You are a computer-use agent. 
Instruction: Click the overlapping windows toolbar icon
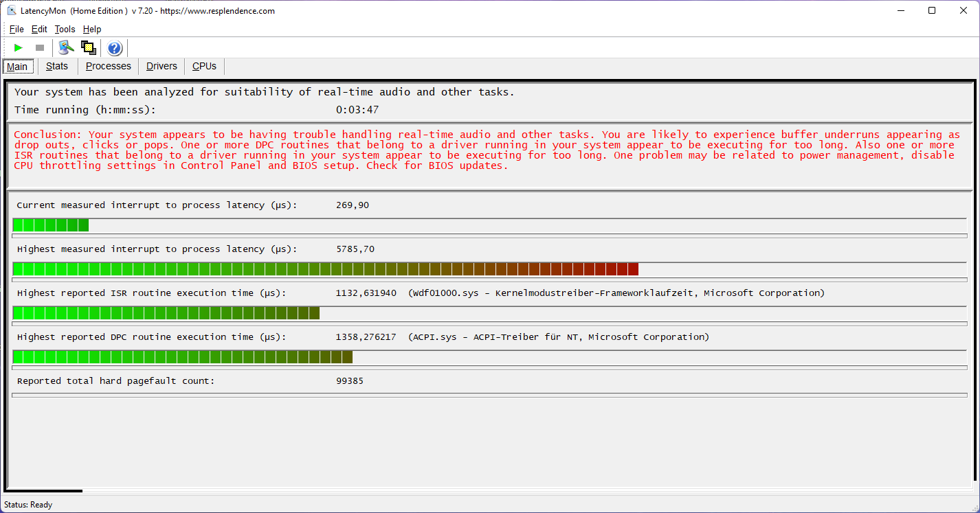click(88, 47)
